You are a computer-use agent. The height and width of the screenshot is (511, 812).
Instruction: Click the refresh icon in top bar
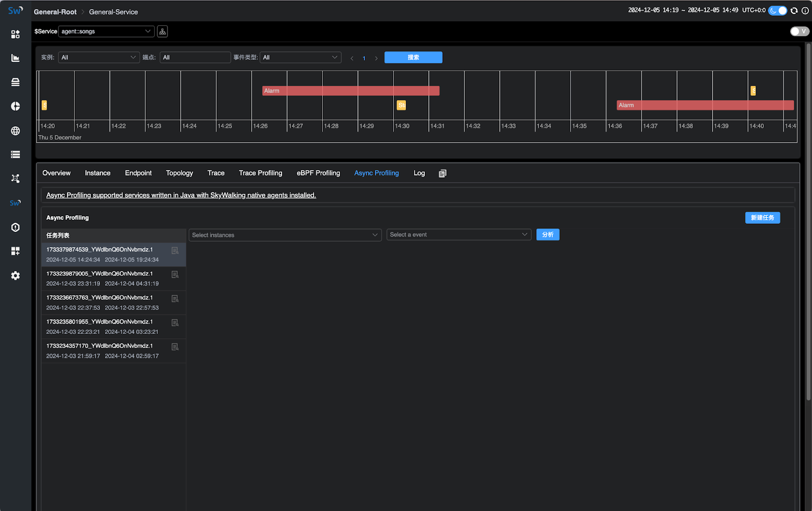click(794, 10)
